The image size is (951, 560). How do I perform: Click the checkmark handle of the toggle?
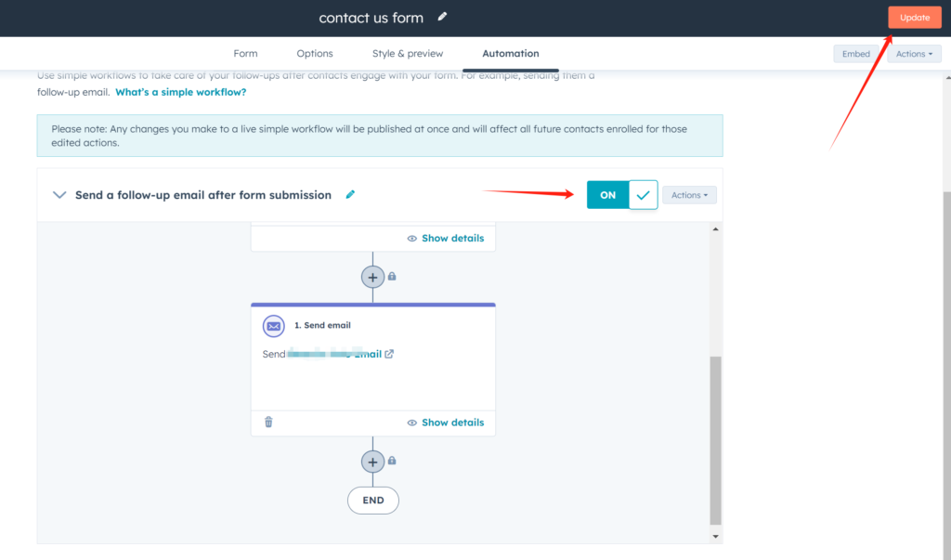click(643, 195)
